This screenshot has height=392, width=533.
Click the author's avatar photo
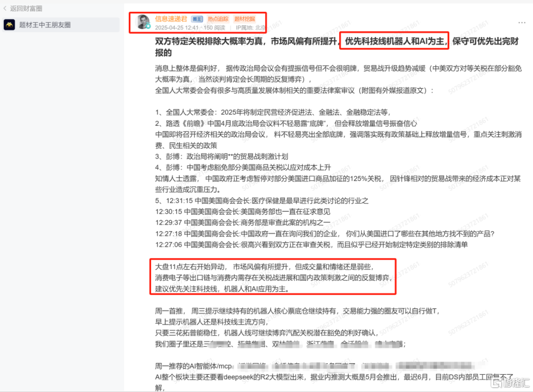pos(143,21)
